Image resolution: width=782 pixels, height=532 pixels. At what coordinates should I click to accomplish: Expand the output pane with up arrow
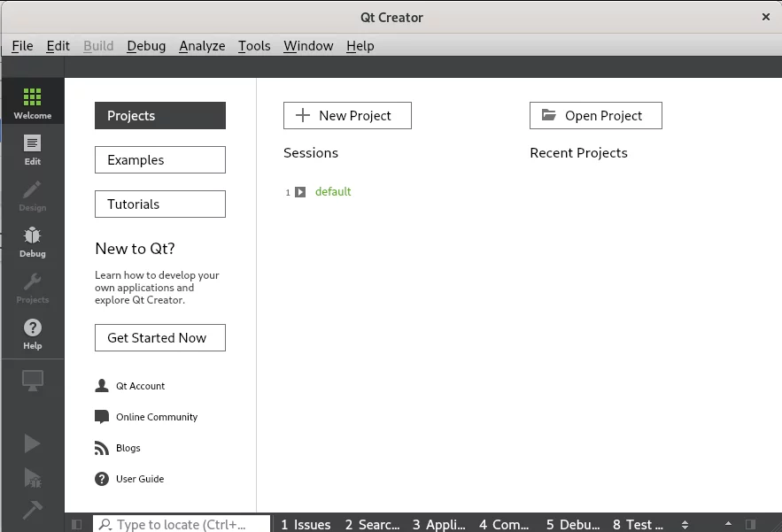point(729,523)
